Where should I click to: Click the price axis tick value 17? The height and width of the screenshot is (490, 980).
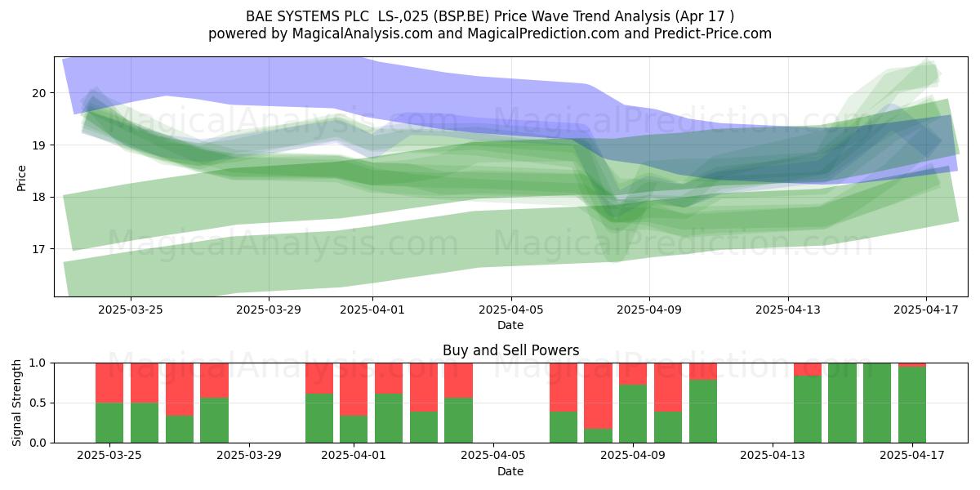41,249
